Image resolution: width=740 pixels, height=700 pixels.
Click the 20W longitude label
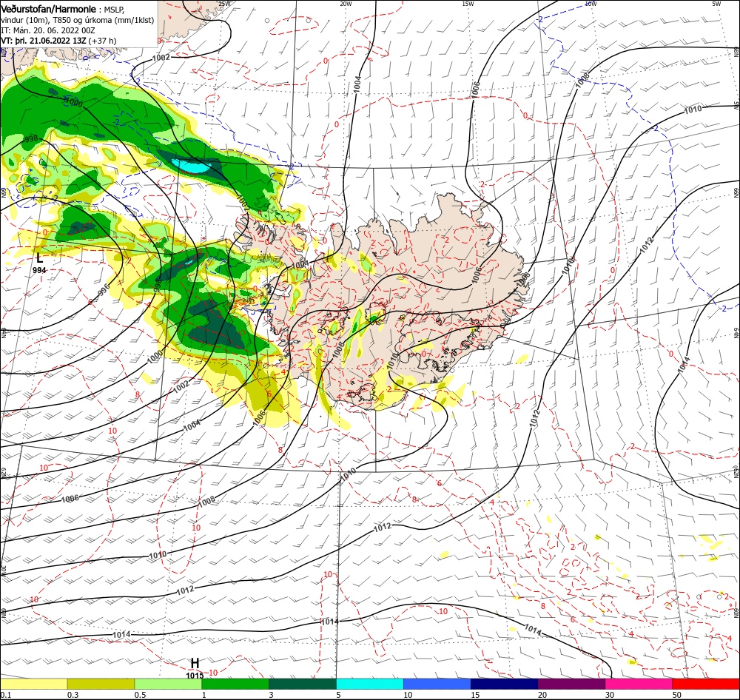346,4
